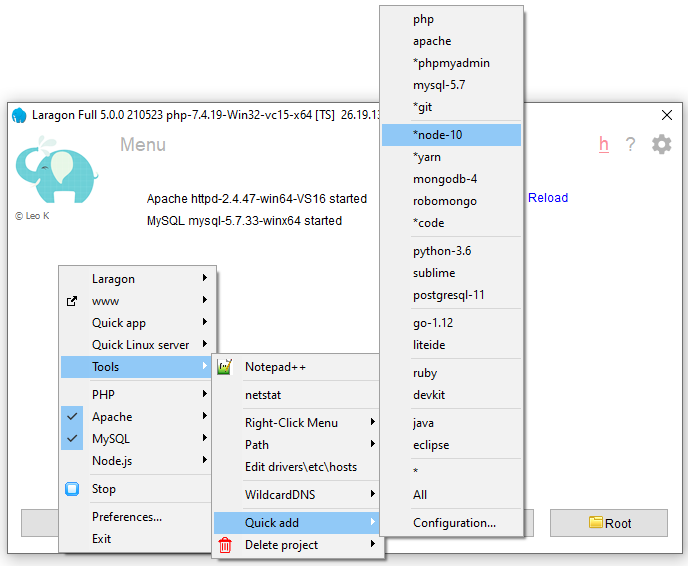Click the '© Leo K' credit text
This screenshot has height=566, width=688.
(32, 216)
